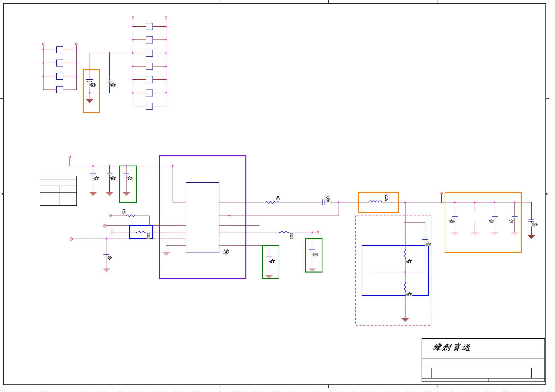Select the capacitor parallel to upper feedback resistor
This screenshot has width=555, height=392.
425,240
